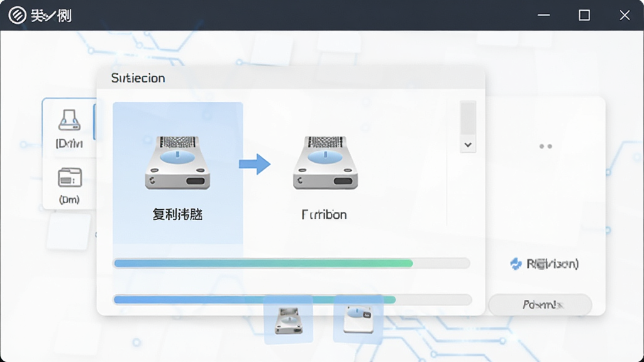This screenshot has width=644, height=362.
Task: Close the application window
Action: click(x=625, y=16)
